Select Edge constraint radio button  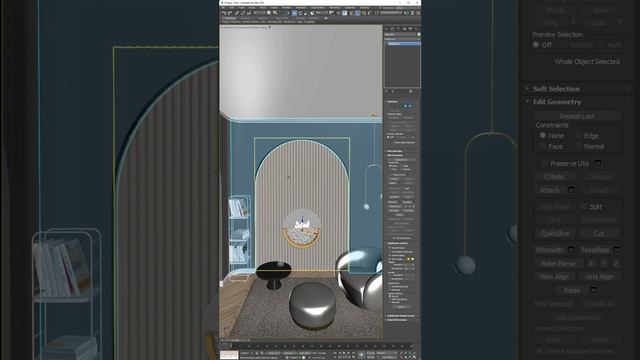click(401, 166)
